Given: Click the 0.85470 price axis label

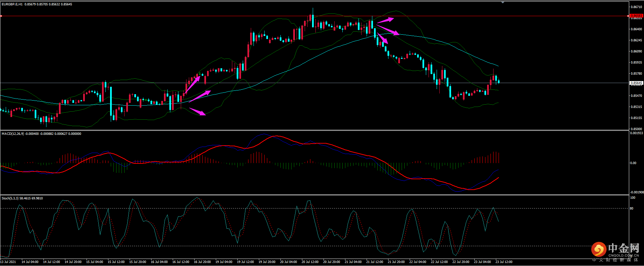Looking at the screenshot, I should [x=636, y=96].
